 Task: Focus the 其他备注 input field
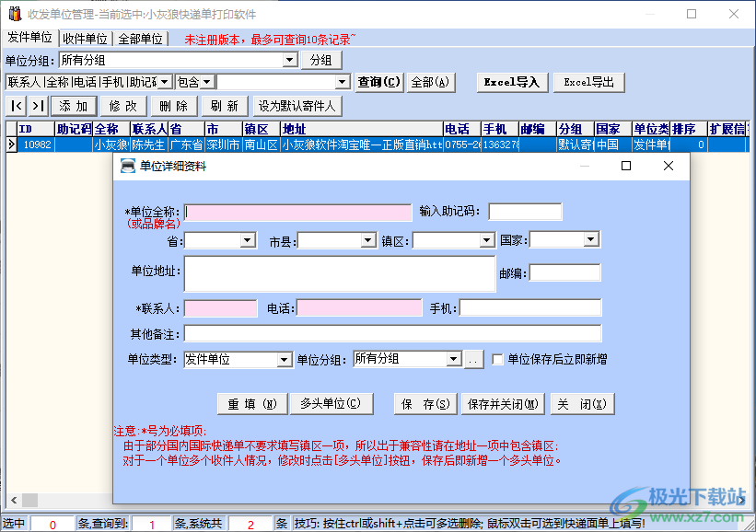pyautogui.click(x=392, y=333)
